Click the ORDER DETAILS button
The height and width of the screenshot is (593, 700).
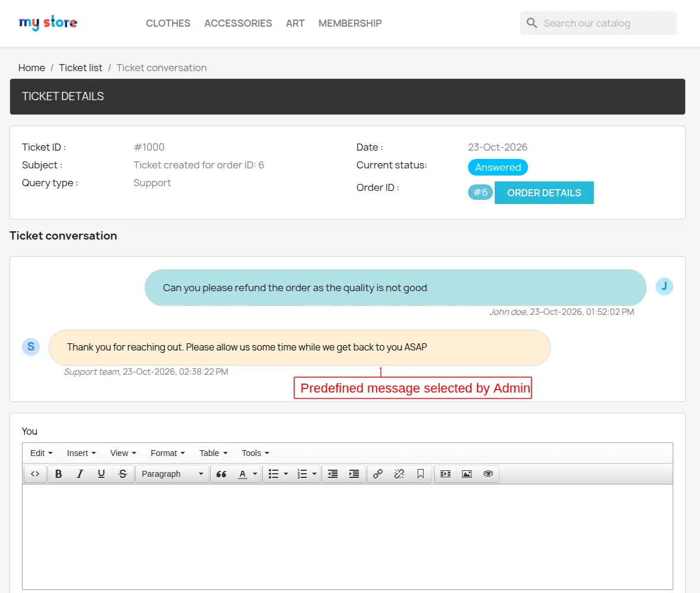click(544, 193)
